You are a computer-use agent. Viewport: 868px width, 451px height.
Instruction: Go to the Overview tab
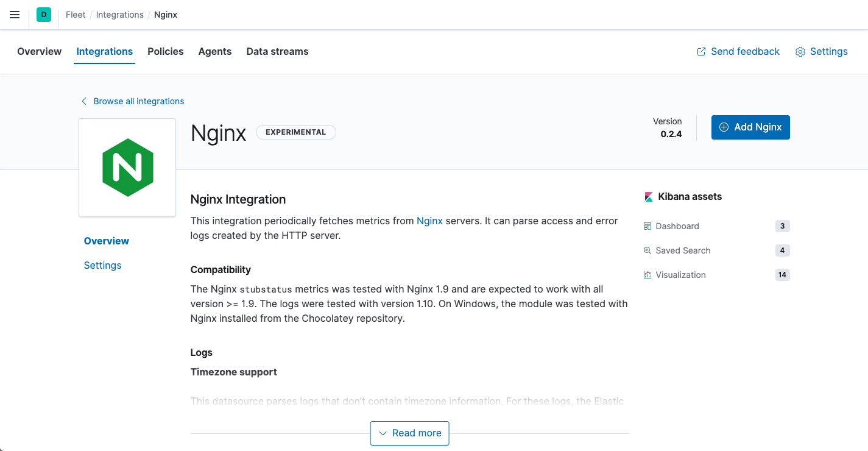click(x=39, y=51)
